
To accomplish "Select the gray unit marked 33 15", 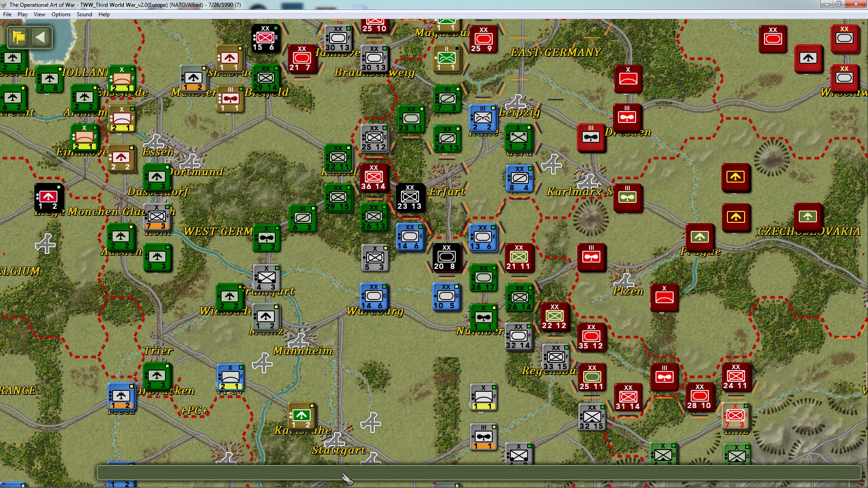I will [556, 357].
